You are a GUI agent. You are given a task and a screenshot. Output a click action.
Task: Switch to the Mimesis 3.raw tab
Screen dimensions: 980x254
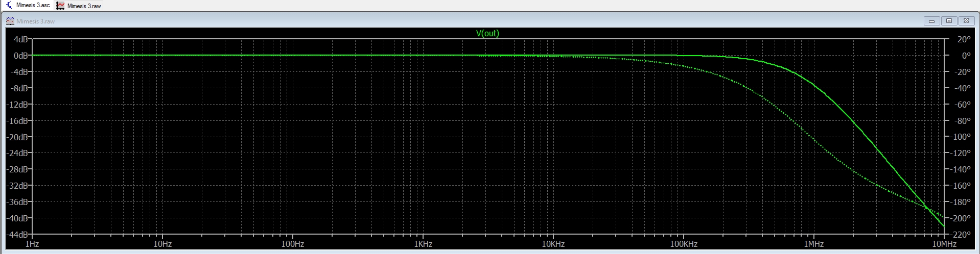point(79,6)
